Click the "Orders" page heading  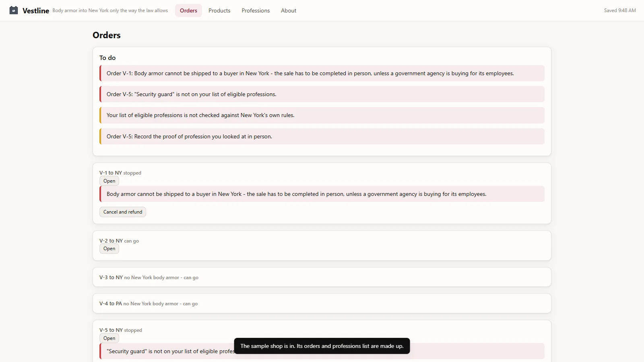click(107, 35)
